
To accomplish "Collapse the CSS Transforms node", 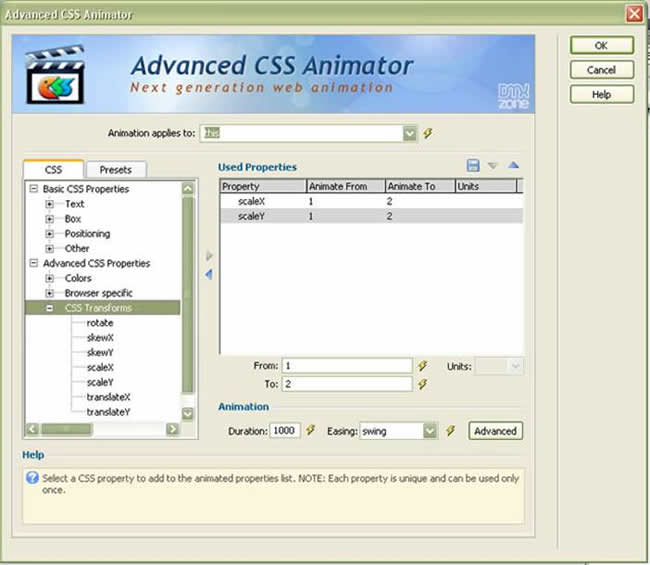I will point(49,308).
